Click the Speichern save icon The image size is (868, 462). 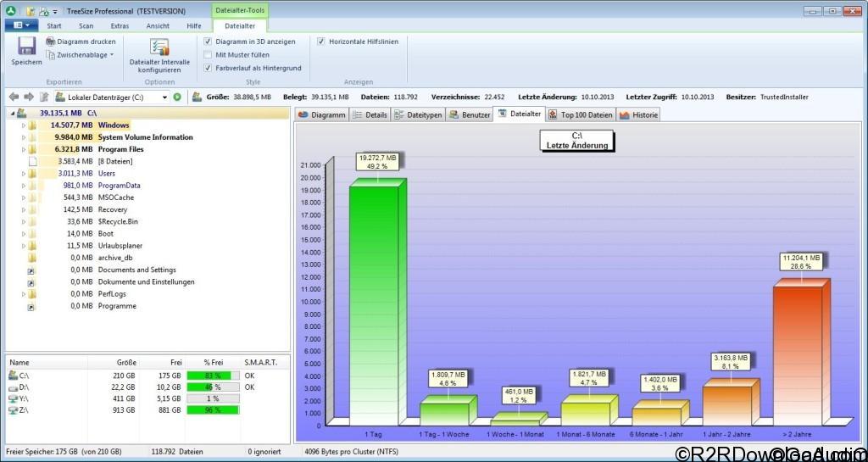25,46
